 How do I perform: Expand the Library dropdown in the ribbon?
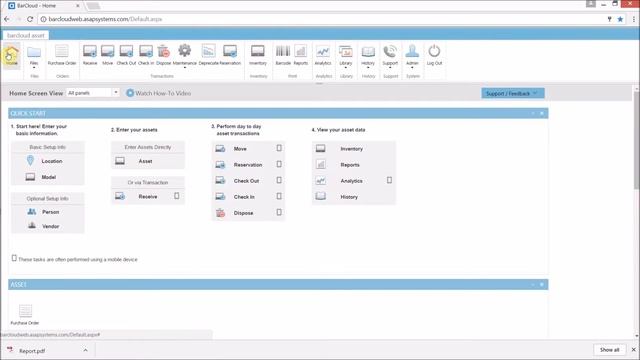click(x=346, y=67)
